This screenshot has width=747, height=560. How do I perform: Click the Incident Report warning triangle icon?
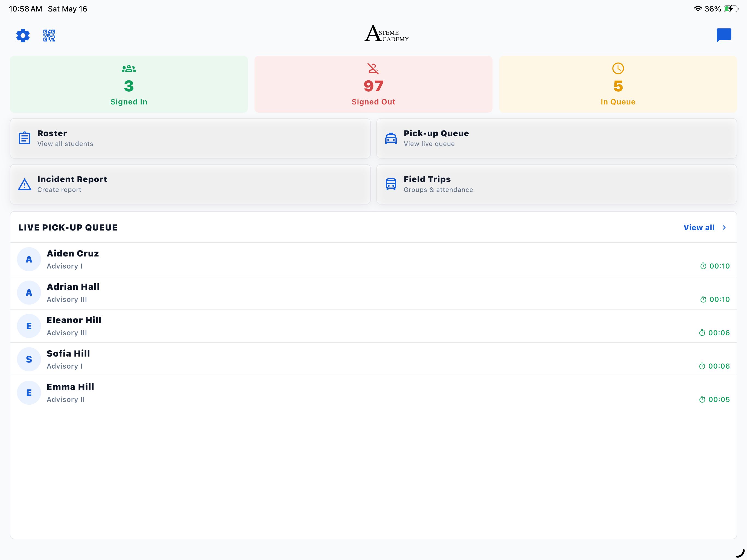point(25,184)
